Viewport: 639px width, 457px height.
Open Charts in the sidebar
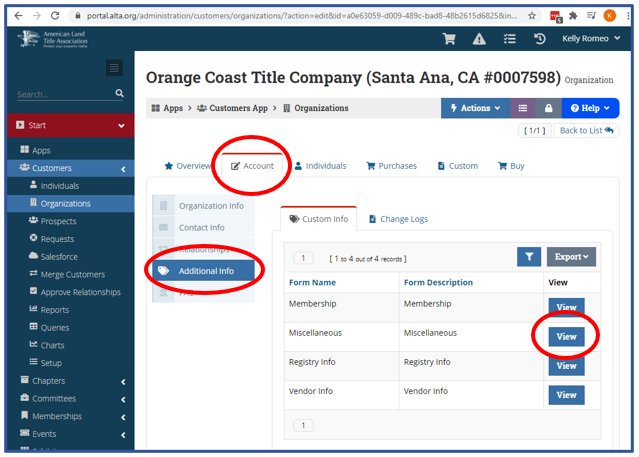[52, 345]
